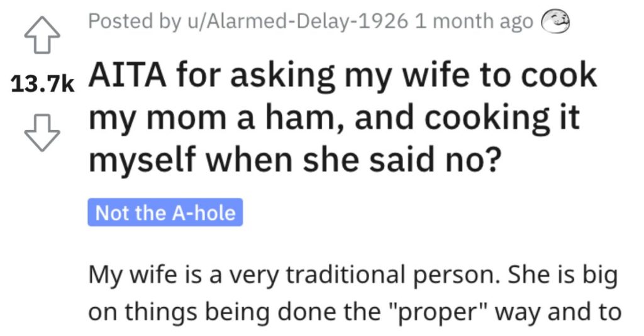The image size is (644, 336).
Task: Click "She is big" in the body text
Action: (x=563, y=276)
